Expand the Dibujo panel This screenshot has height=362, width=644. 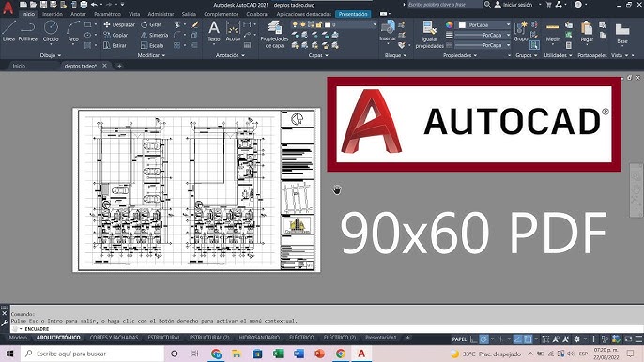tap(51, 55)
